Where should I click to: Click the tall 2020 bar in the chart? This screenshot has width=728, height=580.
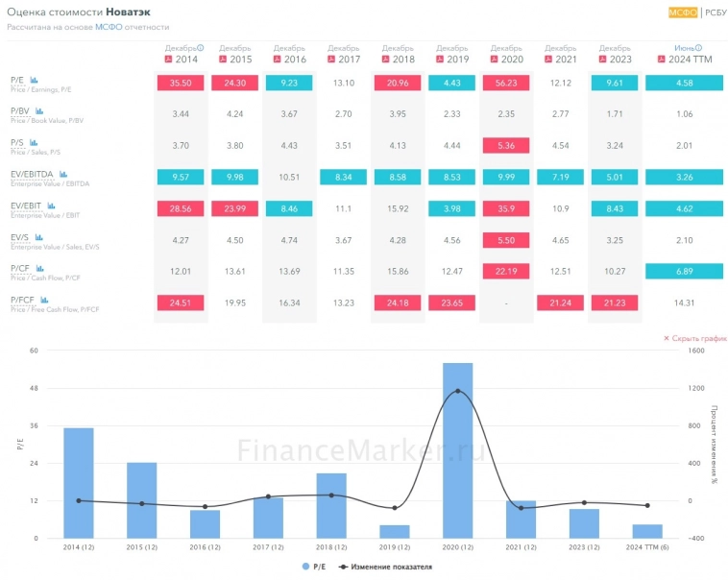tap(457, 449)
